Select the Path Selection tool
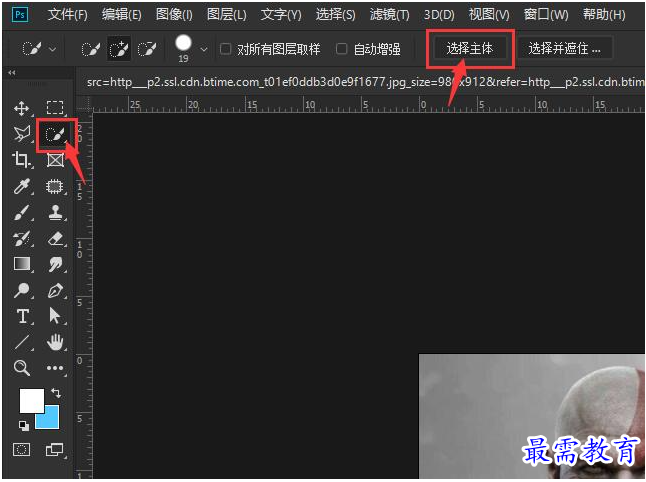 54,316
